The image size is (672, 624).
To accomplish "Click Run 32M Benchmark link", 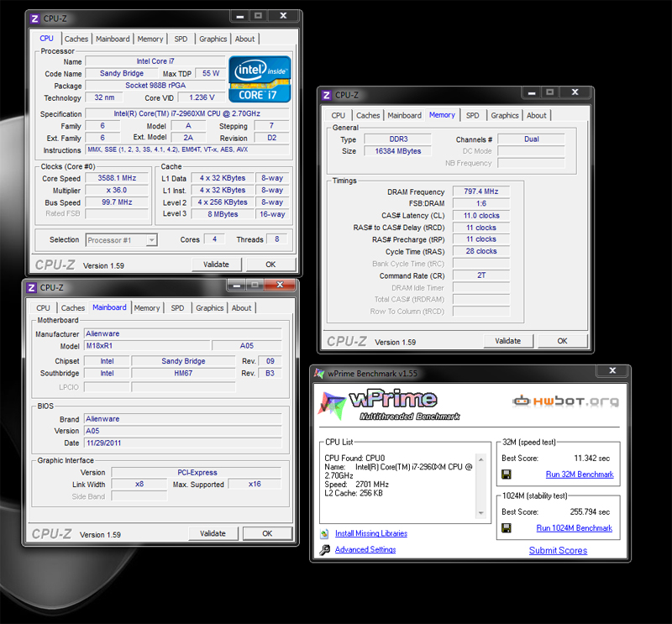I will [580, 475].
